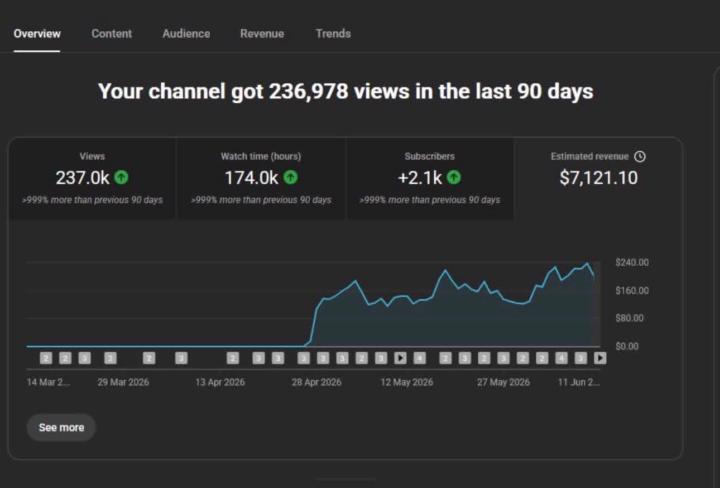Select the Views metric card

coord(92,179)
